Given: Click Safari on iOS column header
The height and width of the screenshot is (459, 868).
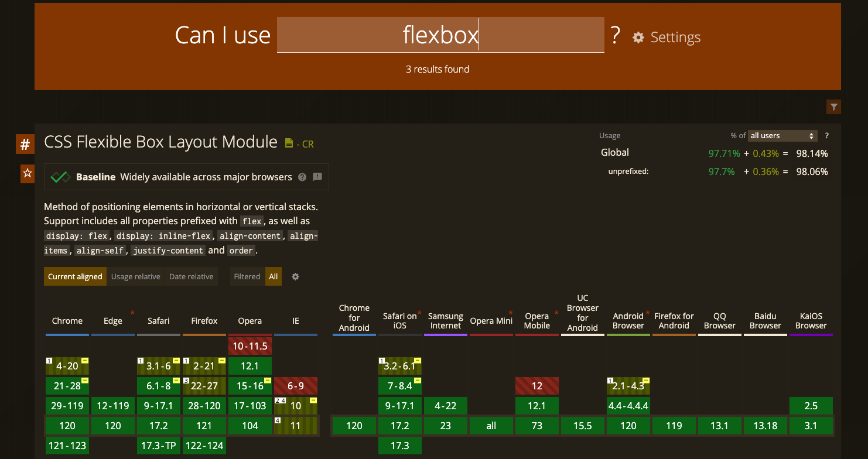Looking at the screenshot, I should click(400, 321).
